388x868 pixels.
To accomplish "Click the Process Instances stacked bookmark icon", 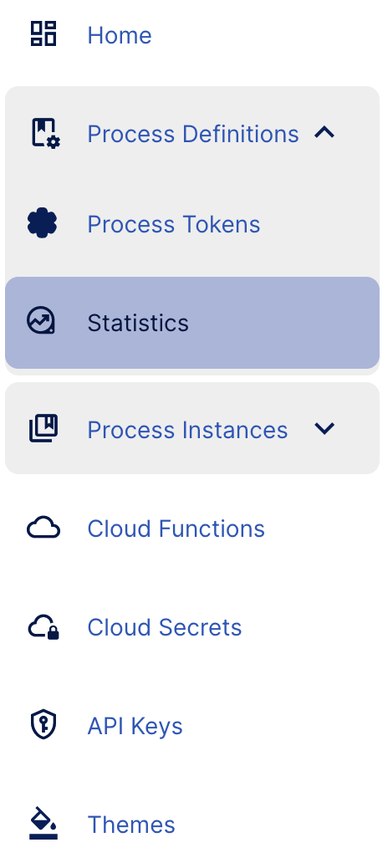I will [x=43, y=428].
